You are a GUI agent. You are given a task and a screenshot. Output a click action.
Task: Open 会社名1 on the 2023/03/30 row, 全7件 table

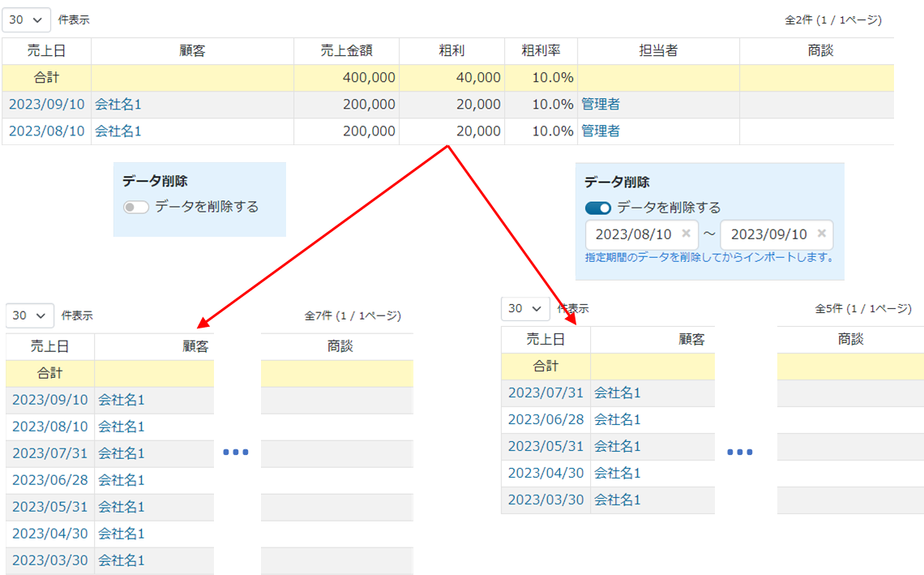tap(122, 560)
